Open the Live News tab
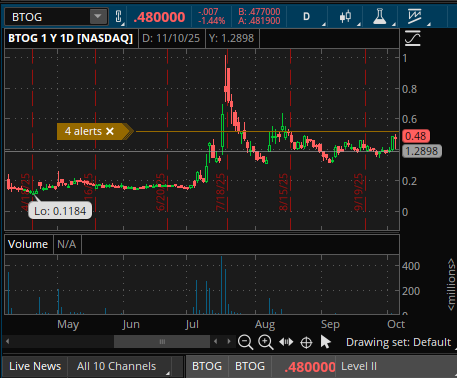 pyautogui.click(x=35, y=366)
